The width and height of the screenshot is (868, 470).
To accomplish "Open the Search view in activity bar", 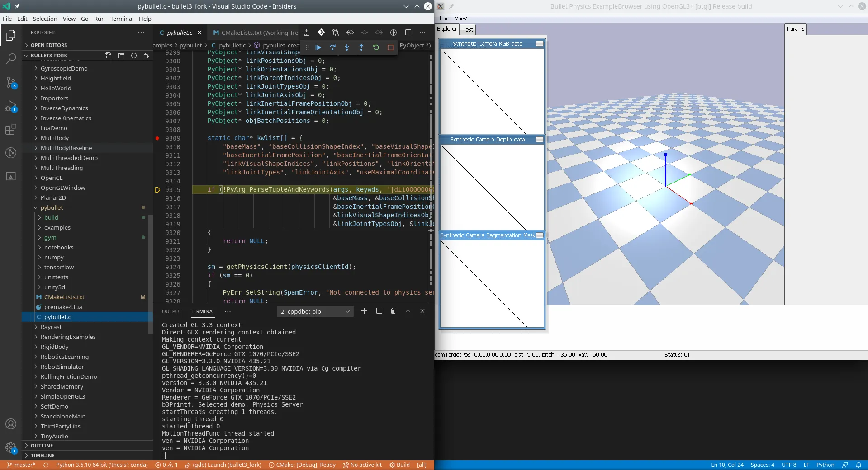I will pyautogui.click(x=11, y=59).
